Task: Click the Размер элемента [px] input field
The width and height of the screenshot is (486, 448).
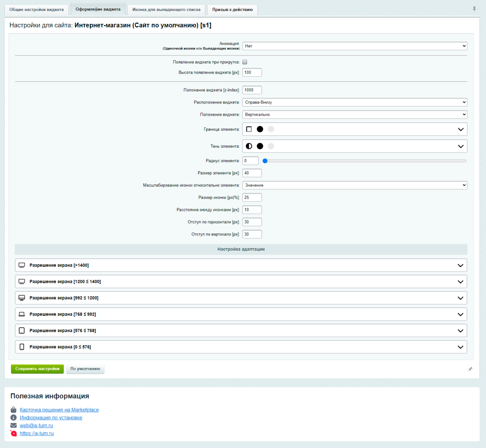Action: click(252, 173)
